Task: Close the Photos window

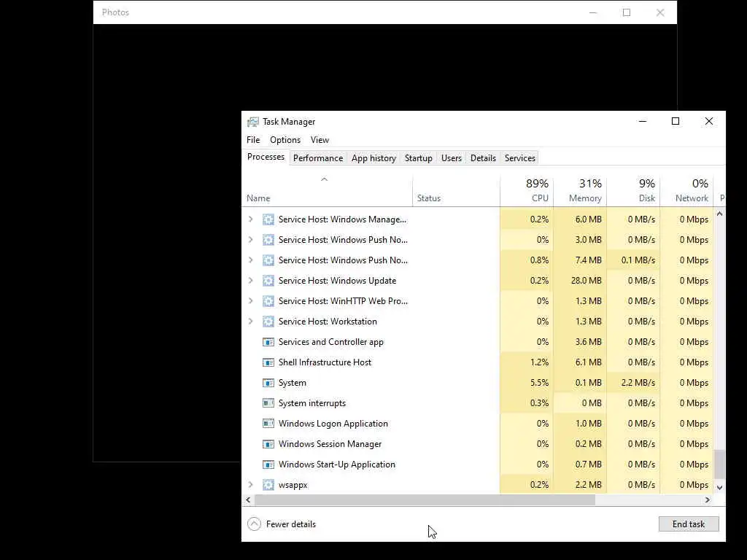Action: (660, 12)
